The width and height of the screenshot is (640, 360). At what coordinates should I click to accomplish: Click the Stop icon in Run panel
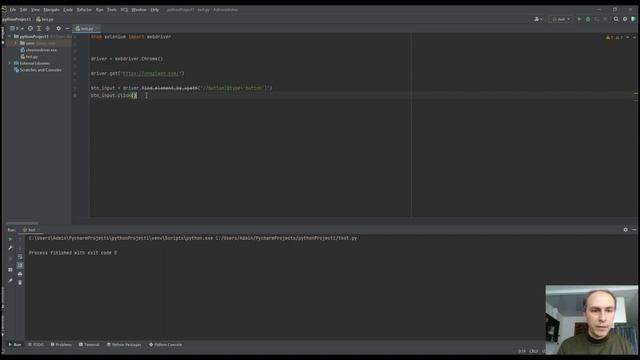coord(10,259)
